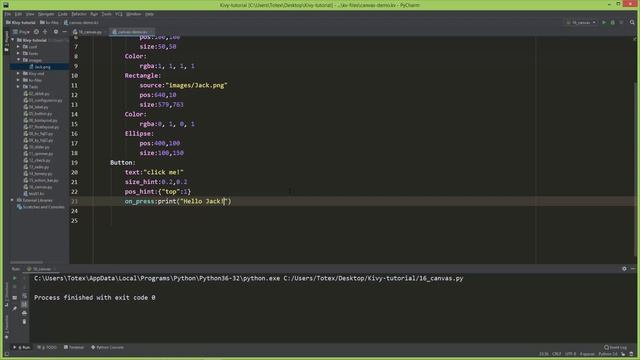Open the Window menu
Viewport: 640px width, 360px height.
click(133, 14)
